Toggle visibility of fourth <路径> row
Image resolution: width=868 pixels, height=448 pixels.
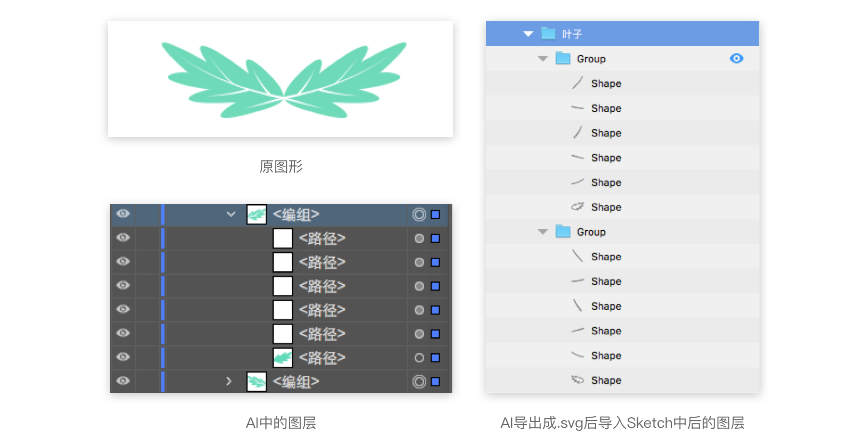[123, 309]
